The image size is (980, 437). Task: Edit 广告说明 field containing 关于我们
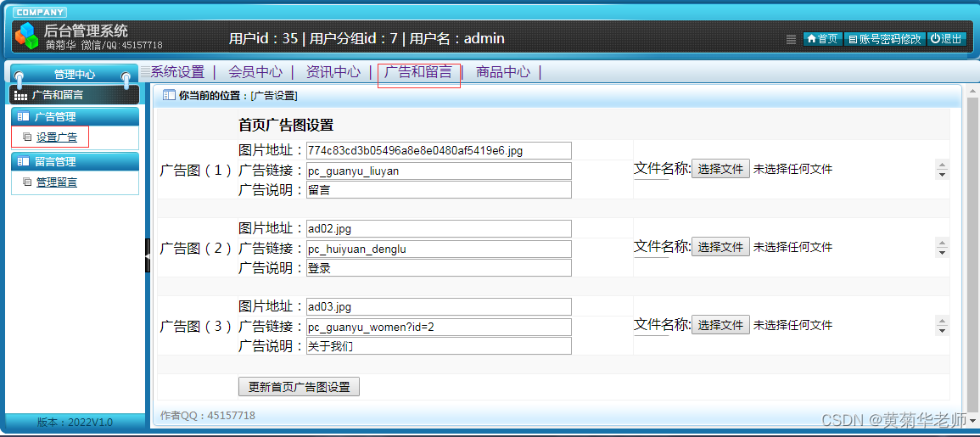[439, 346]
